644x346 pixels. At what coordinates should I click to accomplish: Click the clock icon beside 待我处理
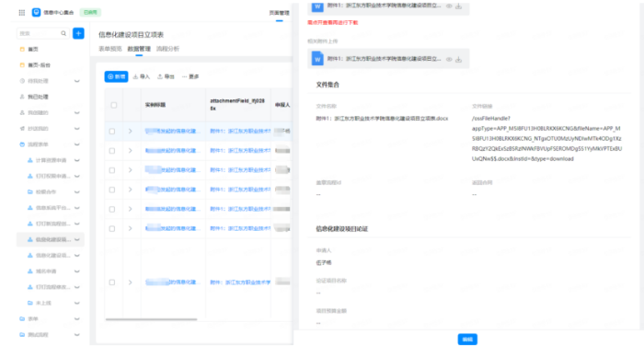click(x=22, y=81)
